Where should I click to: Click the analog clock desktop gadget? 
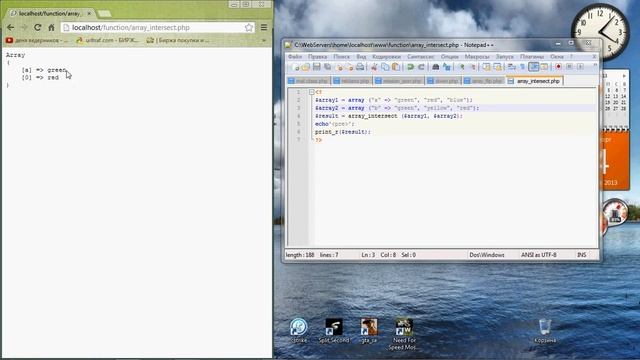click(600, 32)
